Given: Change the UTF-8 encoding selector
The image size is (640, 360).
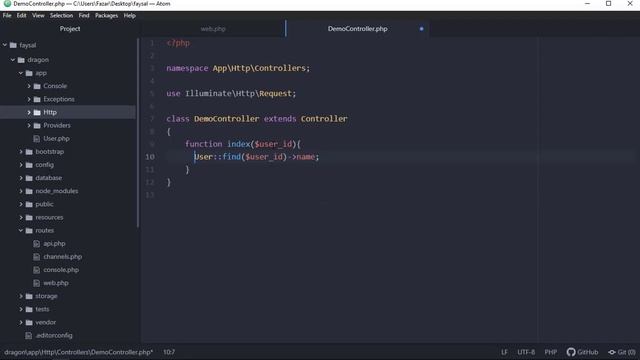Looking at the screenshot, I should click(526, 352).
